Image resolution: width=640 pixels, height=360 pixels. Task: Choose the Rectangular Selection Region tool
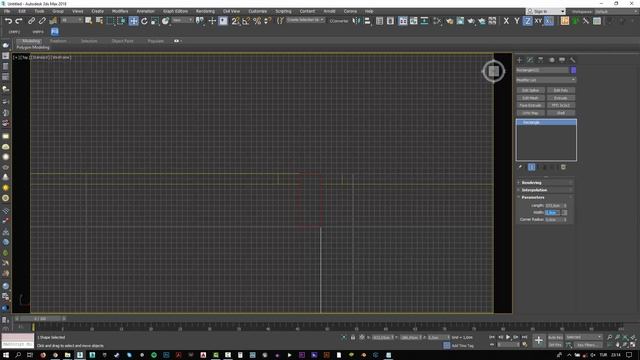coord(111,21)
